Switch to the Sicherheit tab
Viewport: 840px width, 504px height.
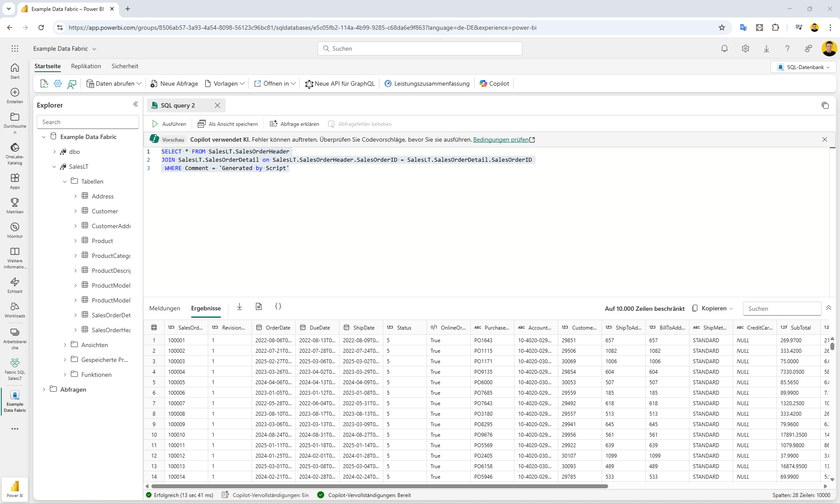click(x=125, y=66)
